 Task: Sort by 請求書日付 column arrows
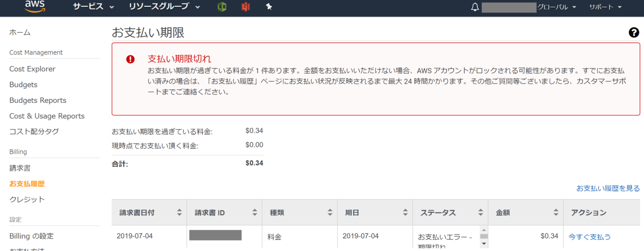click(179, 213)
